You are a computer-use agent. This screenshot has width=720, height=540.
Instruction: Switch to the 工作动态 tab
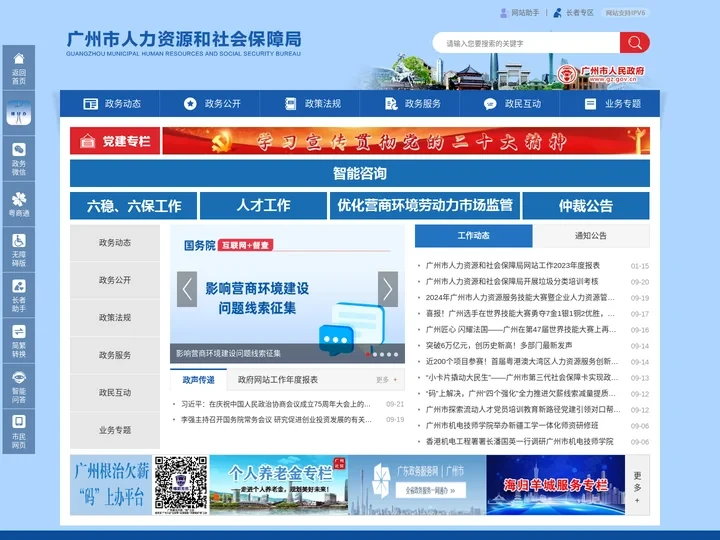473,236
